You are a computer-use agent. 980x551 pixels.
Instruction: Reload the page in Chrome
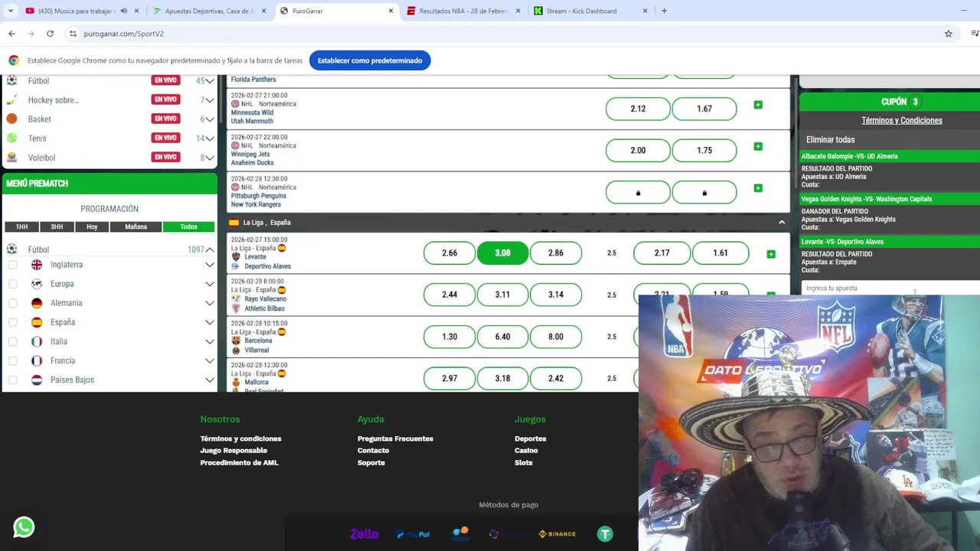click(x=50, y=34)
